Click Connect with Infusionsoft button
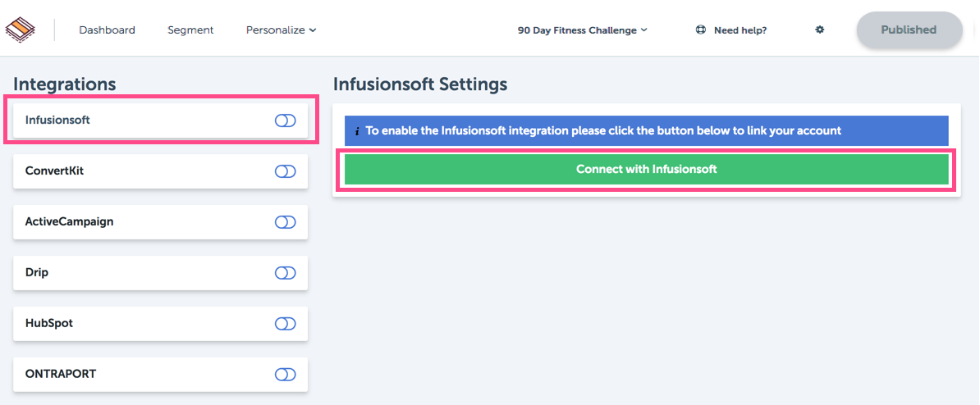 pyautogui.click(x=646, y=169)
